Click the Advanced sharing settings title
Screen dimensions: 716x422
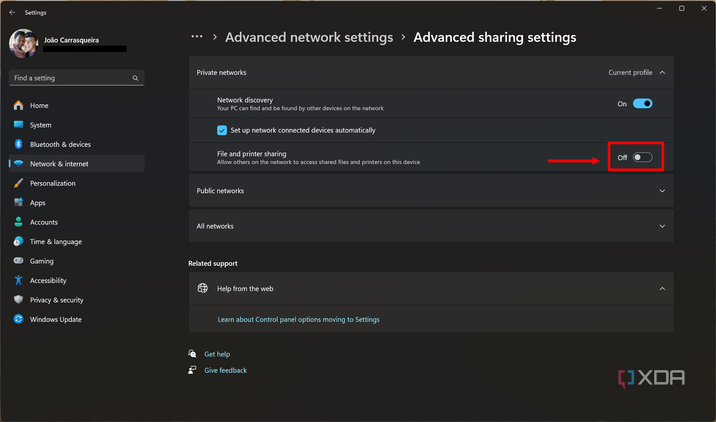[x=495, y=37]
